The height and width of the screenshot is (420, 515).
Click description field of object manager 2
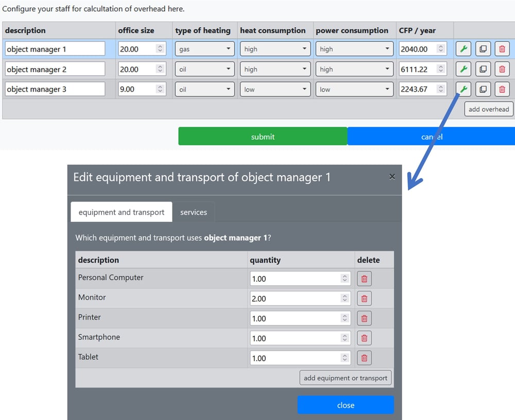pyautogui.click(x=55, y=69)
